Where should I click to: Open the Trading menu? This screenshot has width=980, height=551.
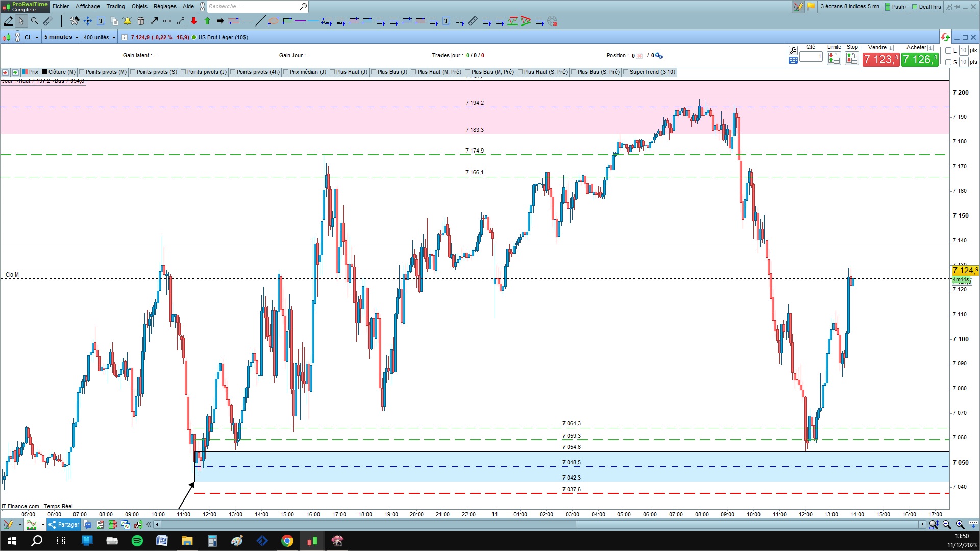[x=115, y=6]
